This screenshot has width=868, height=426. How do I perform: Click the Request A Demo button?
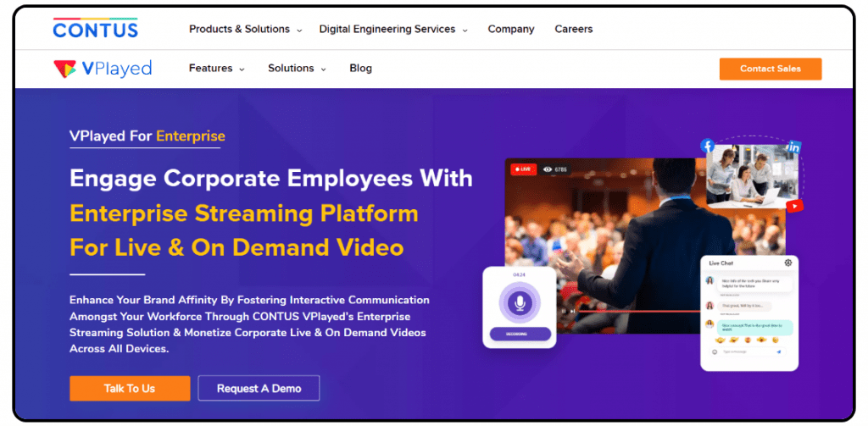(x=259, y=389)
